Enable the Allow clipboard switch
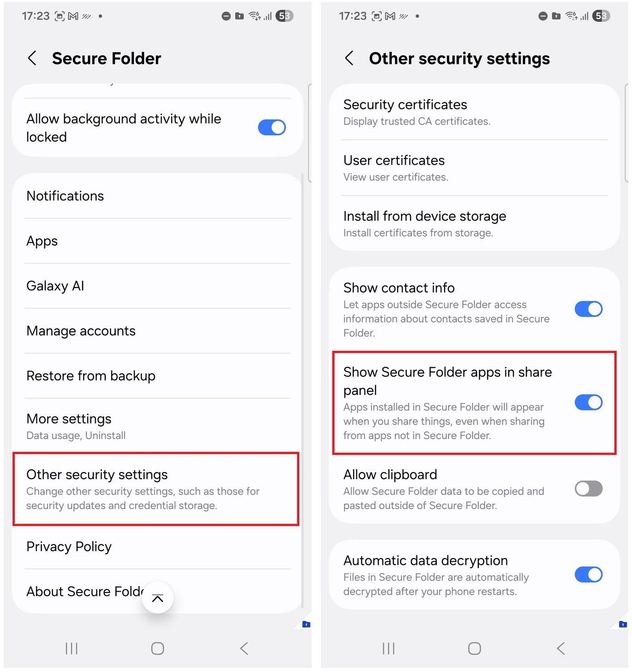The image size is (632, 672). point(589,489)
